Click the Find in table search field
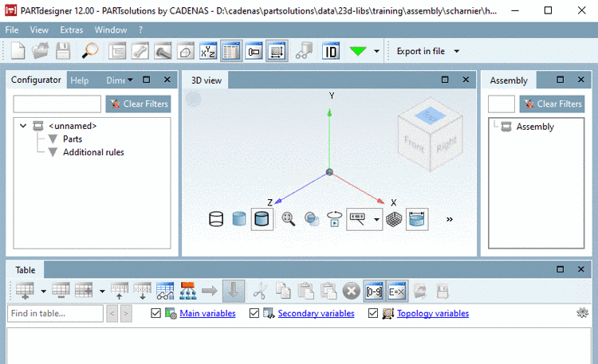Image resolution: width=598 pixels, height=364 pixels. point(55,313)
